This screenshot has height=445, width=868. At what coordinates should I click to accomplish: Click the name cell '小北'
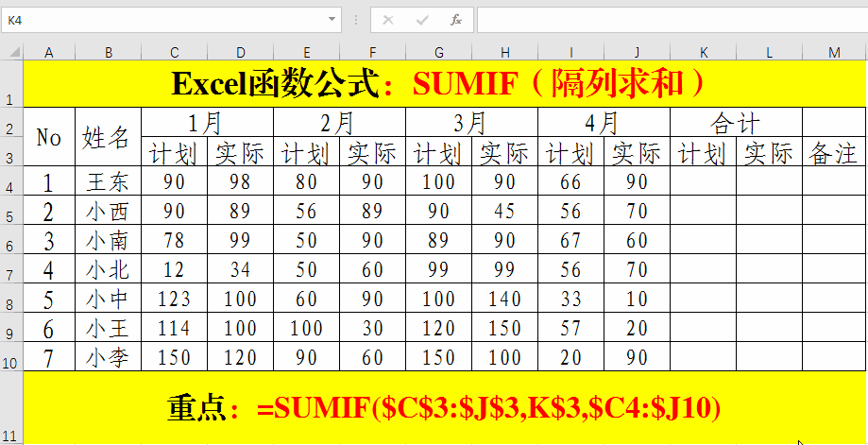click(109, 268)
